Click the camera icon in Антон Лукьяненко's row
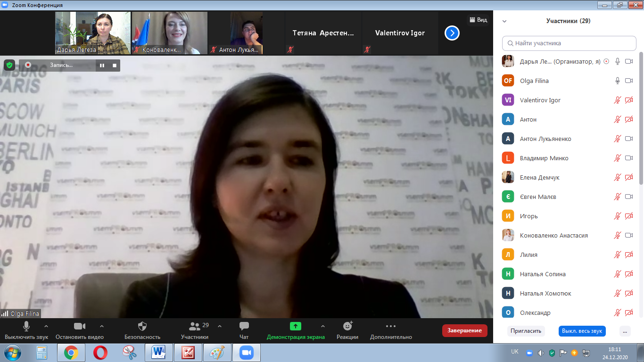This screenshot has height=362, width=644. [629, 139]
